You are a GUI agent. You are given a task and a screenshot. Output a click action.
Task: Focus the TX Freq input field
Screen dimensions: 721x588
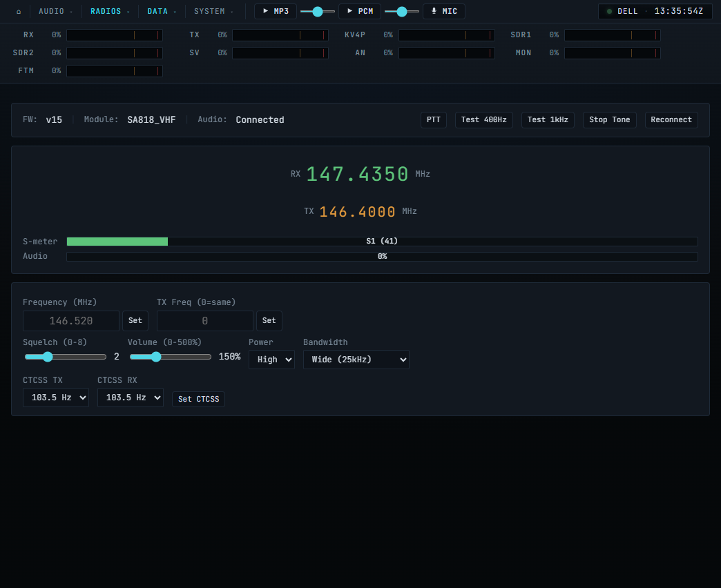(204, 321)
